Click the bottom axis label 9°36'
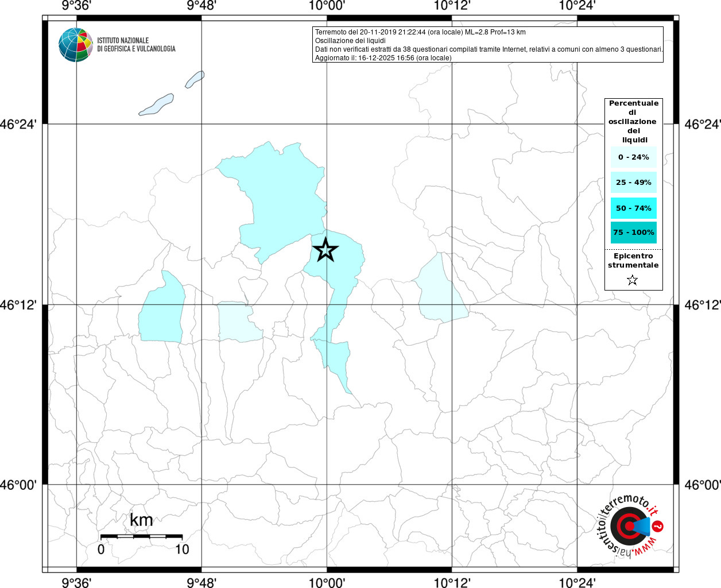721x588 pixels. (76, 583)
